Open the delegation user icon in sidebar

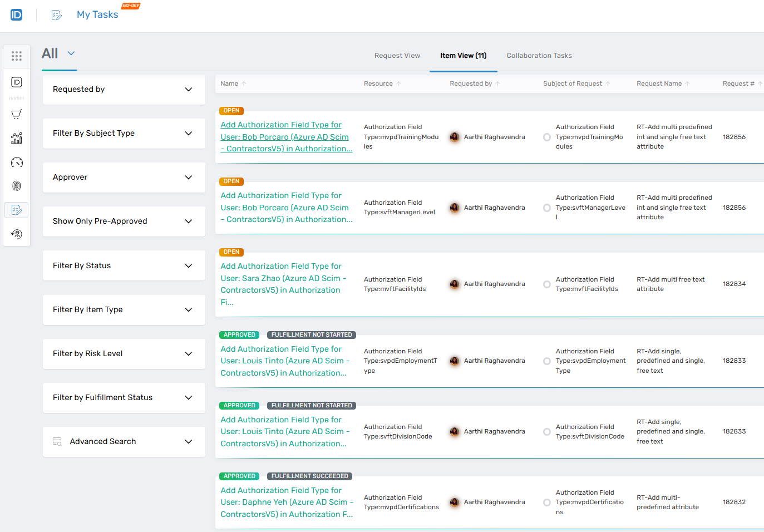[x=16, y=234]
